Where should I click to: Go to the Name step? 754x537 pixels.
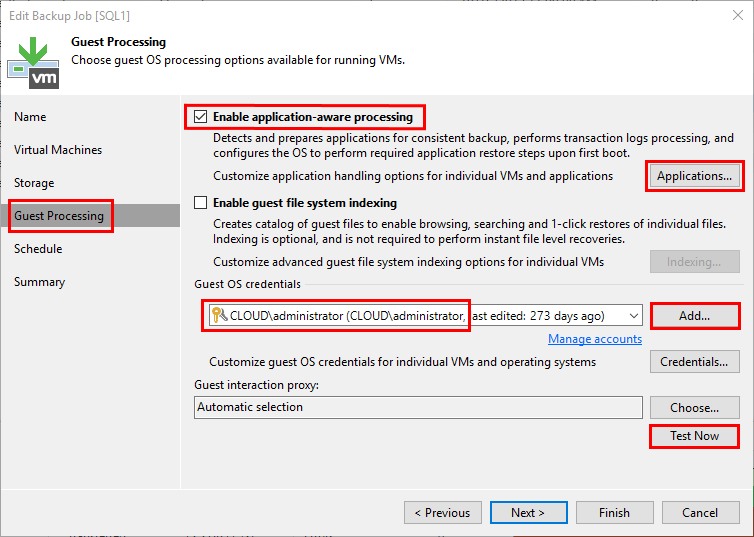click(x=30, y=117)
